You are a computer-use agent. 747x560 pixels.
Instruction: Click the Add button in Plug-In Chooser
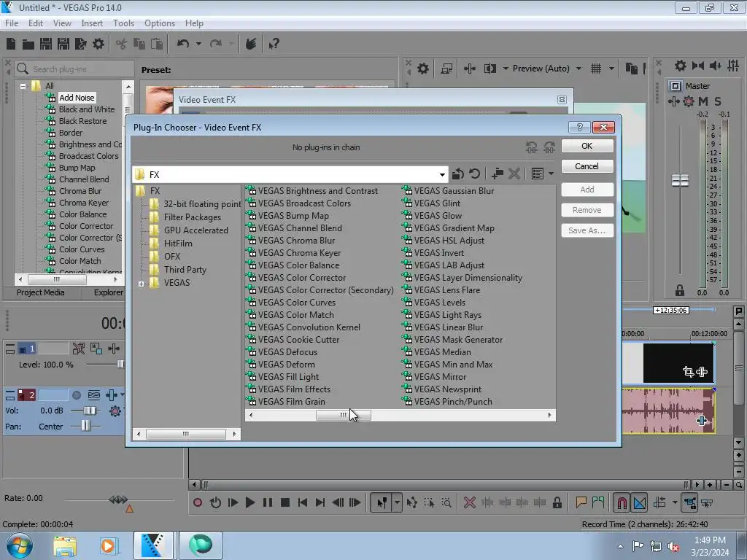click(587, 190)
